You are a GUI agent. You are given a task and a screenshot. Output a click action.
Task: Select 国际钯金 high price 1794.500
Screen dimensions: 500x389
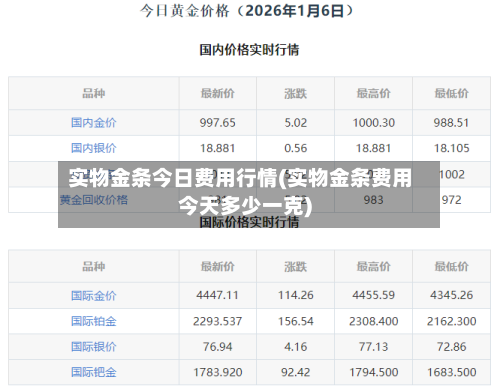[x=374, y=372]
